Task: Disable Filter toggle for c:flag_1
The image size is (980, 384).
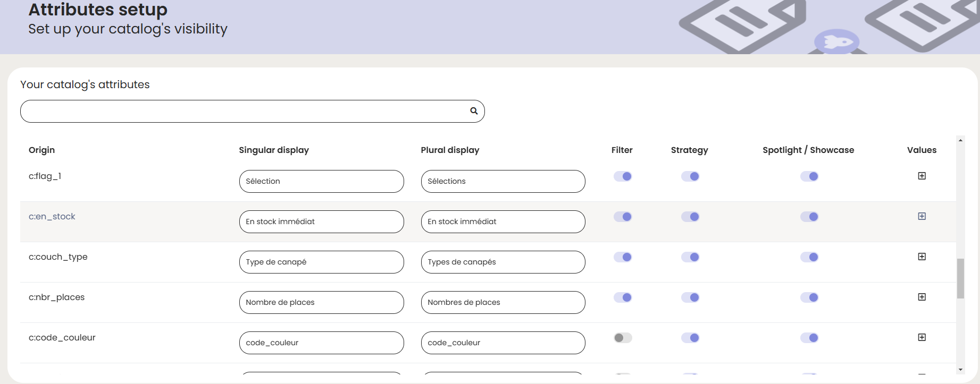Action: (623, 176)
